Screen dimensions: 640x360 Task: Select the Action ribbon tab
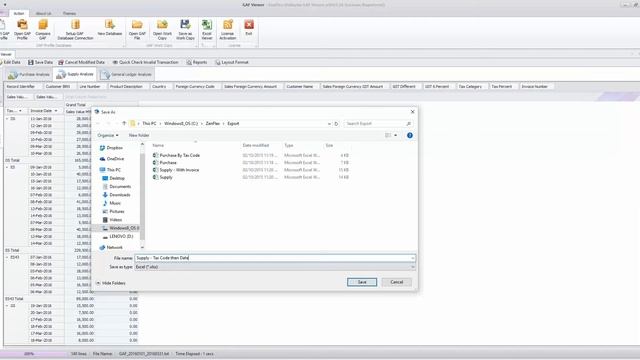pyautogui.click(x=19, y=13)
